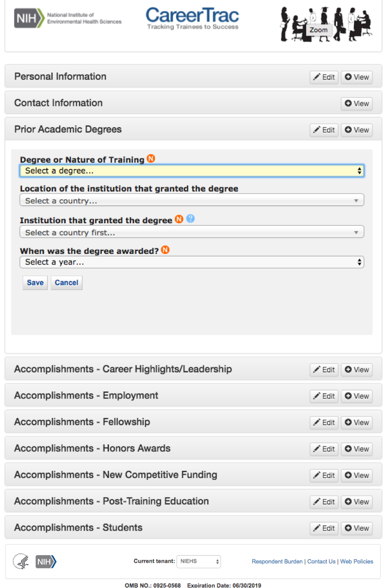Save the prior academic degree entry

point(35,283)
